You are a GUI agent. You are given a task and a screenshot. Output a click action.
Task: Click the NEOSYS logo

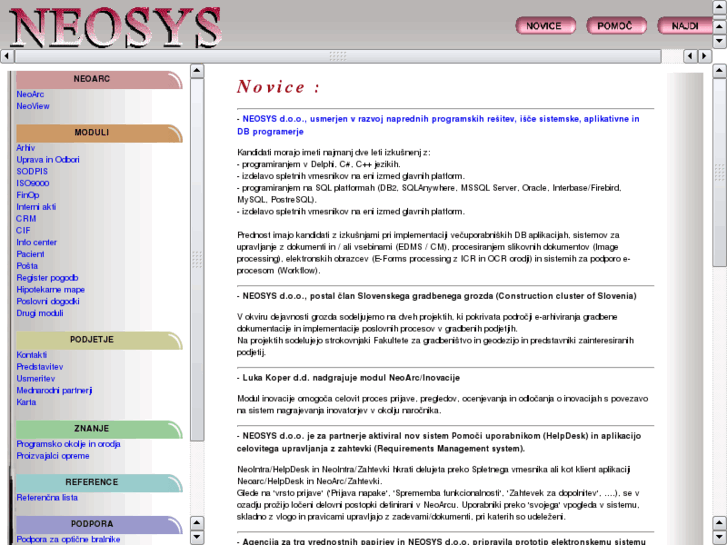pos(115,27)
